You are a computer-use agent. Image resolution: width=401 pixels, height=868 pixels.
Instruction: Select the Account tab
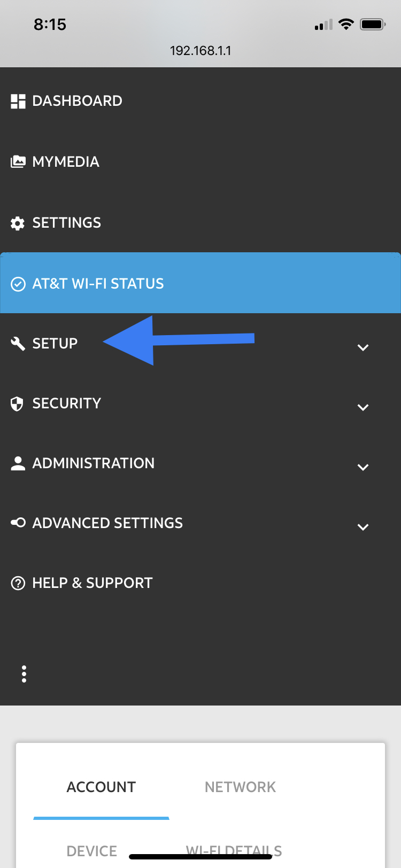coord(101,787)
